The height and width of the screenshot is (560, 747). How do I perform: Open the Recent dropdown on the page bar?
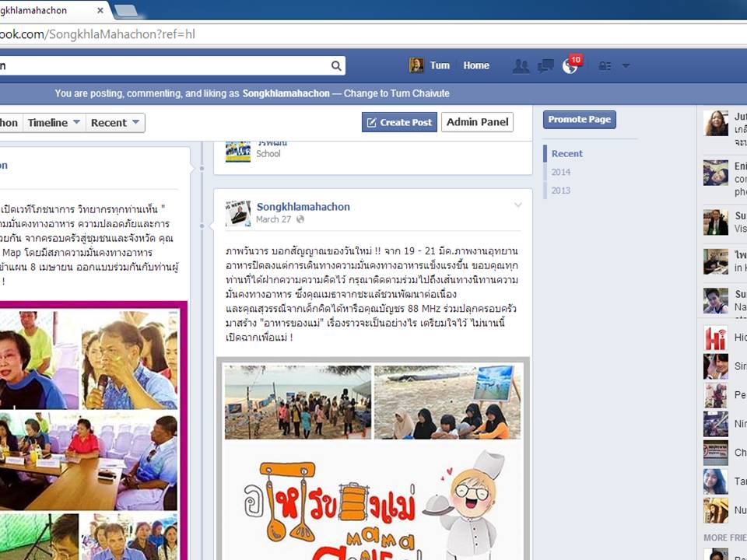pyautogui.click(x=115, y=122)
